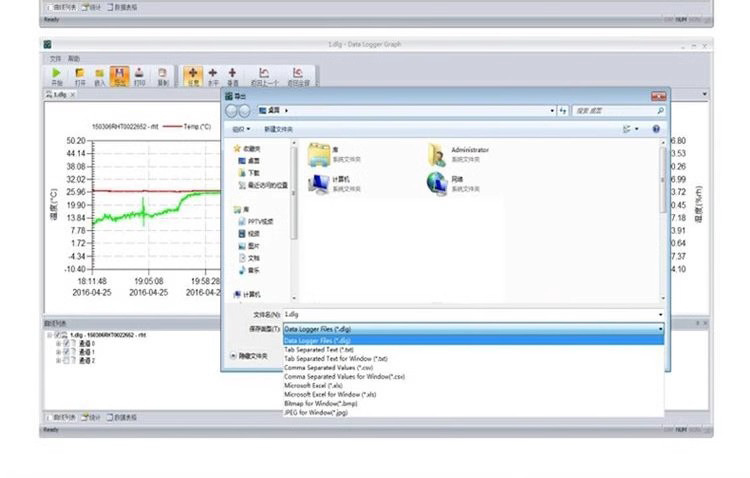Click the Open (打开) folder toolbar icon
This screenshot has height=478, width=750.
click(79, 76)
